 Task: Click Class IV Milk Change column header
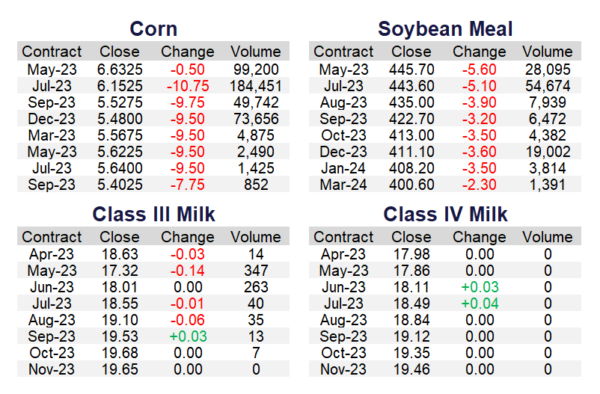coord(479,237)
